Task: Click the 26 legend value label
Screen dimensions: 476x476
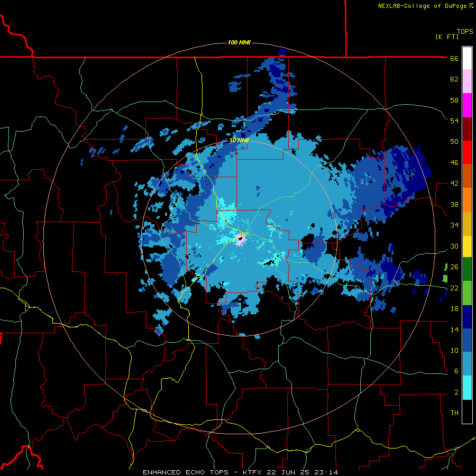Action: (454, 267)
